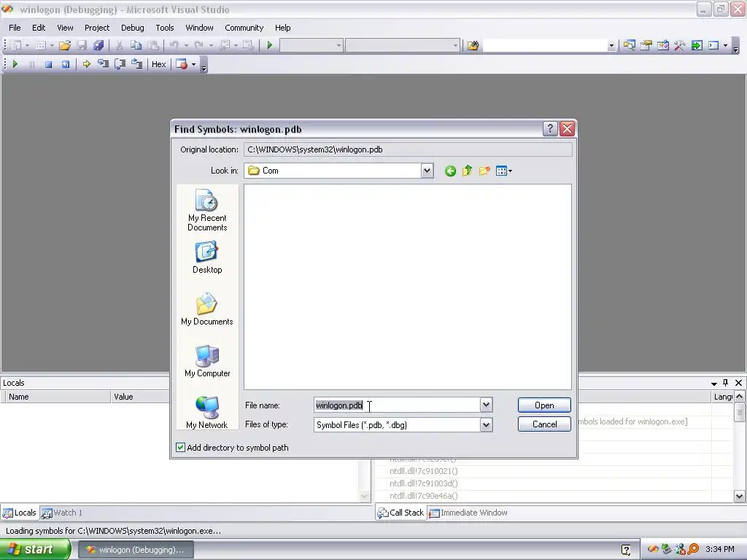Open the Breakpoints icon dropdown arrow
The width and height of the screenshot is (747, 560).
pos(193,64)
